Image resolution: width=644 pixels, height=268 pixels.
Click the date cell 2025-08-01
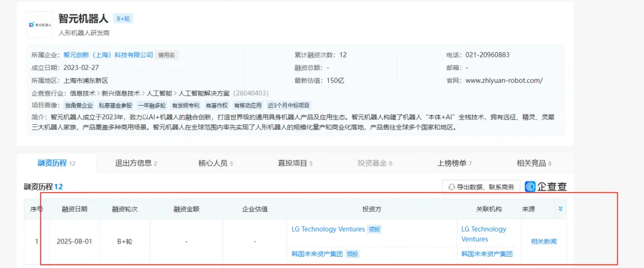pos(75,241)
